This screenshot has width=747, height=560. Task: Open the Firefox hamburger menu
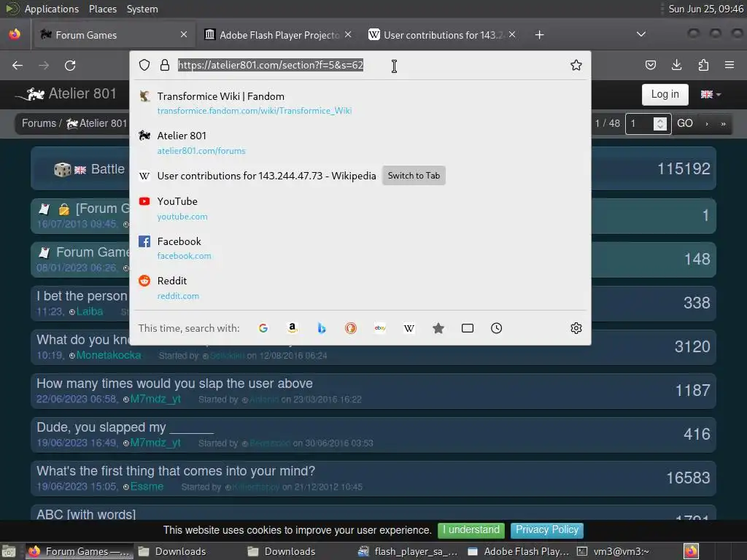click(729, 65)
